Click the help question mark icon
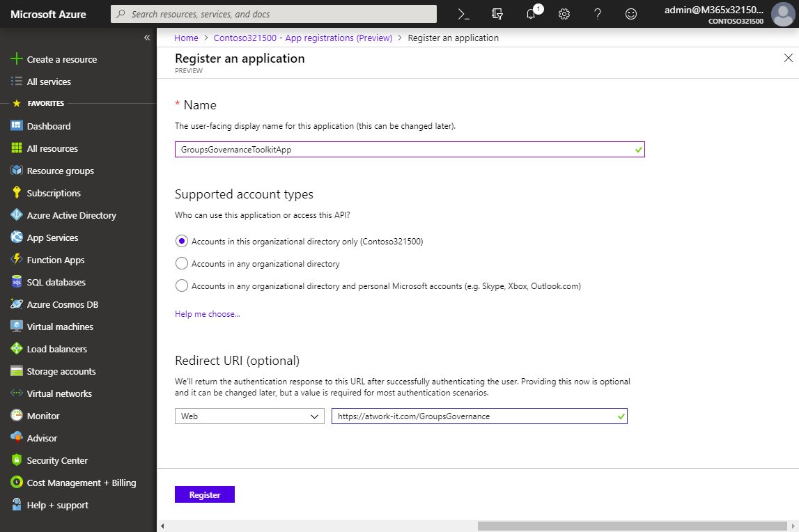The image size is (799, 532). point(598,14)
